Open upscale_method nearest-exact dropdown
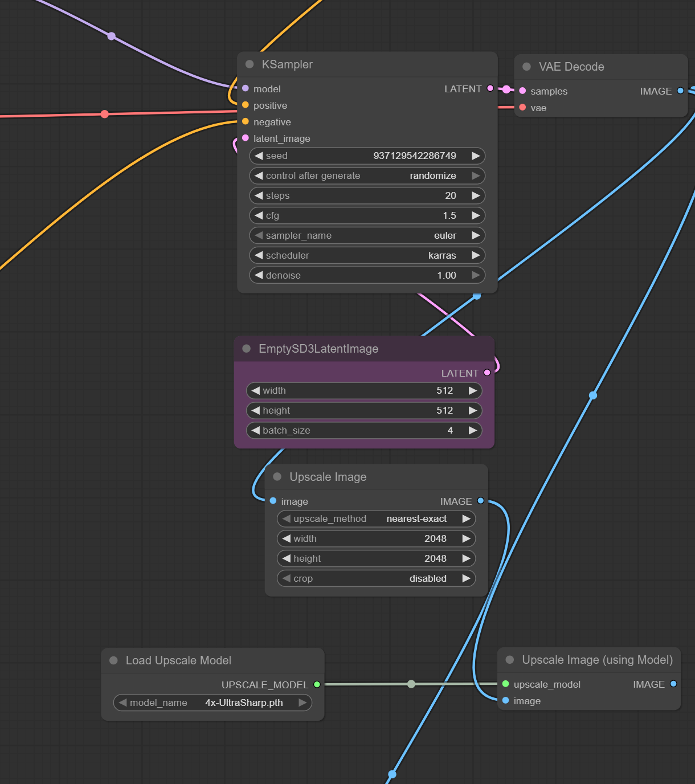This screenshot has height=784, width=695. (x=376, y=518)
